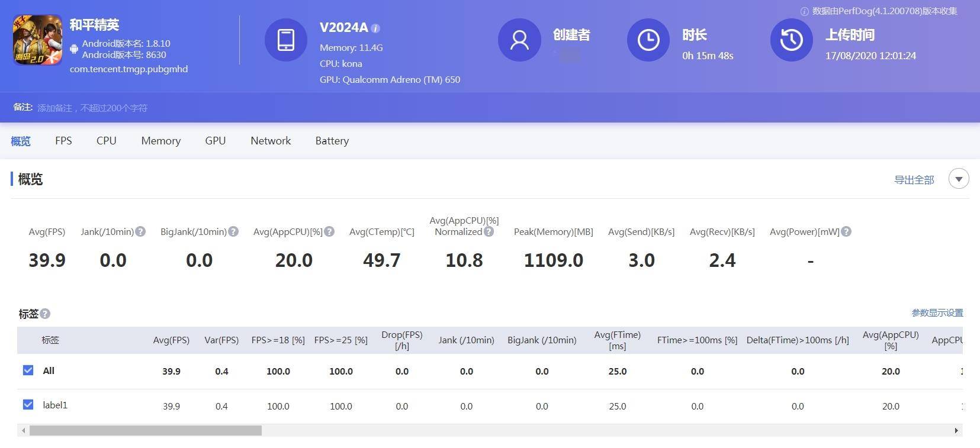Screen dimensions: 980x448
Task: Open the Network tab
Action: point(271,141)
